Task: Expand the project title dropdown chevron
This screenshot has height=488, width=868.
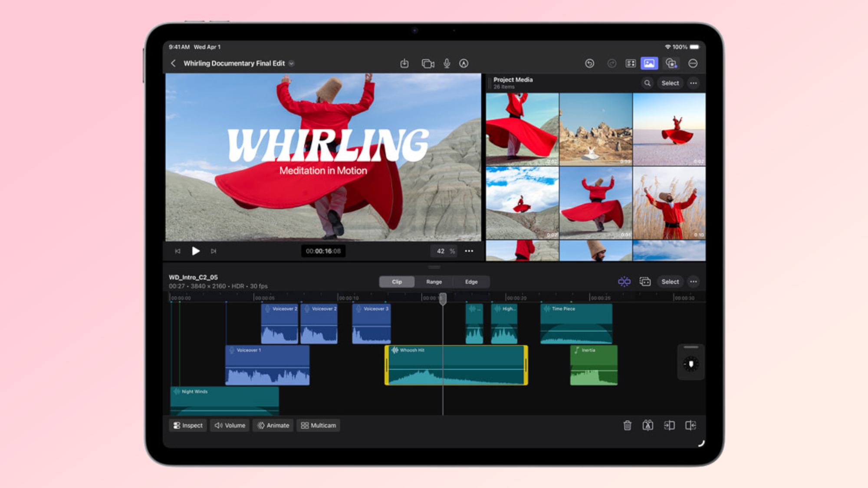Action: (x=292, y=63)
